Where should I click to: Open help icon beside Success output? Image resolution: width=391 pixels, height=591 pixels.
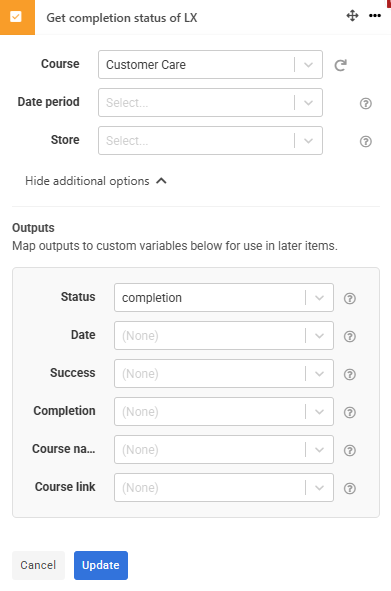350,374
